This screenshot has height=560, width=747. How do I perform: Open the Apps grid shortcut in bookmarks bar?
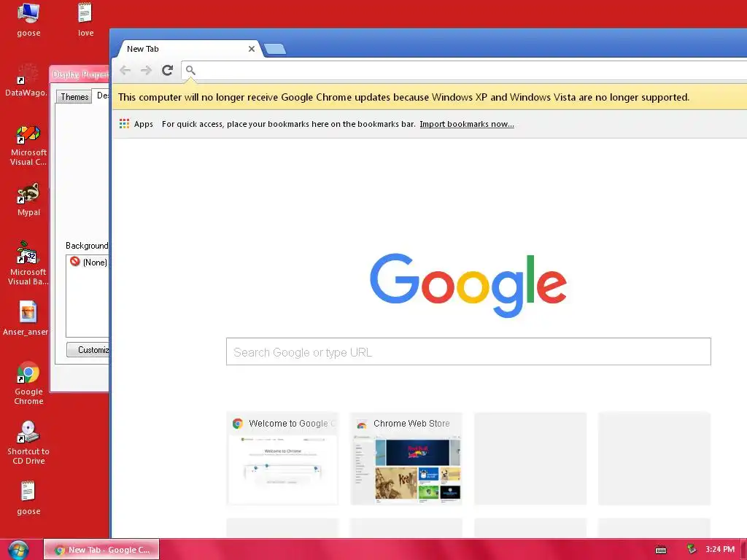click(136, 124)
